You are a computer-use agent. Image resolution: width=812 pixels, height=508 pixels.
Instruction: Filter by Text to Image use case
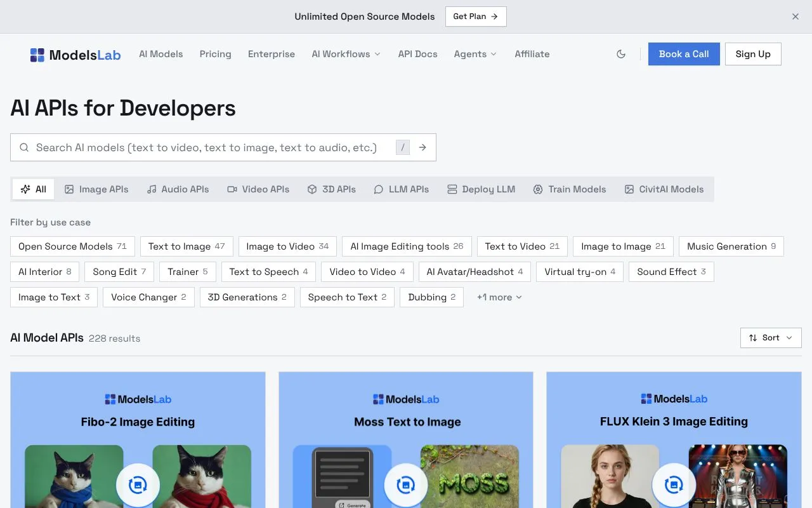[187, 246]
